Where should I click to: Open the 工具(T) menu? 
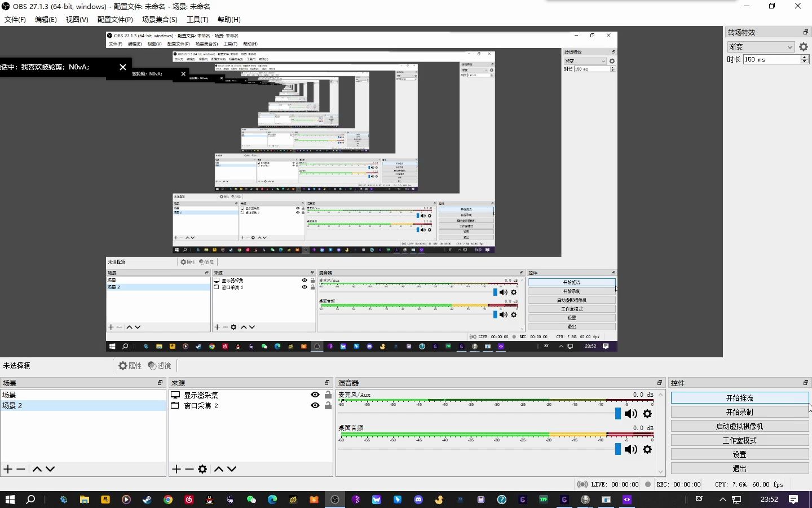tap(197, 20)
